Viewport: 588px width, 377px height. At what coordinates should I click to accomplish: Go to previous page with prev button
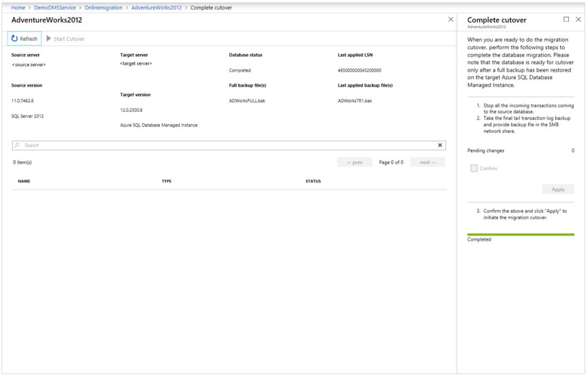click(x=355, y=162)
